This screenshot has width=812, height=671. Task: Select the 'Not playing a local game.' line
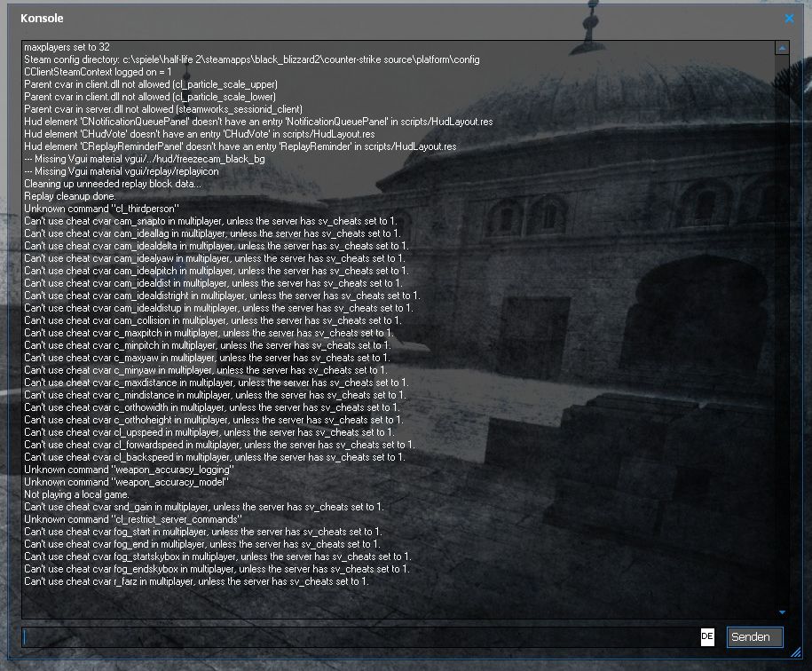click(76, 494)
